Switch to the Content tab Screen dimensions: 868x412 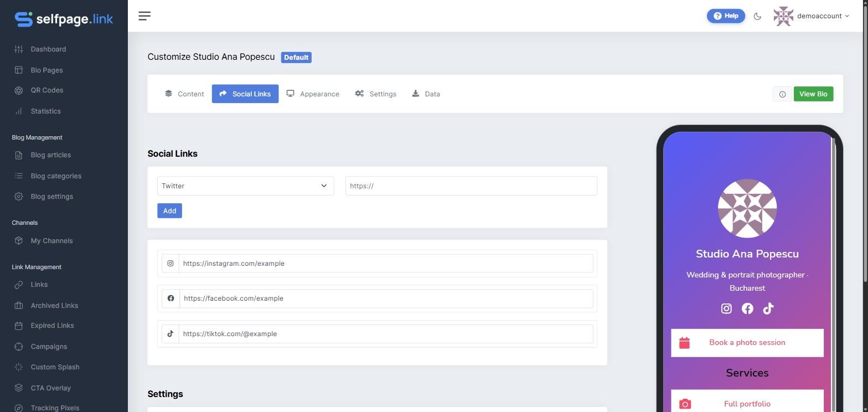pyautogui.click(x=184, y=94)
